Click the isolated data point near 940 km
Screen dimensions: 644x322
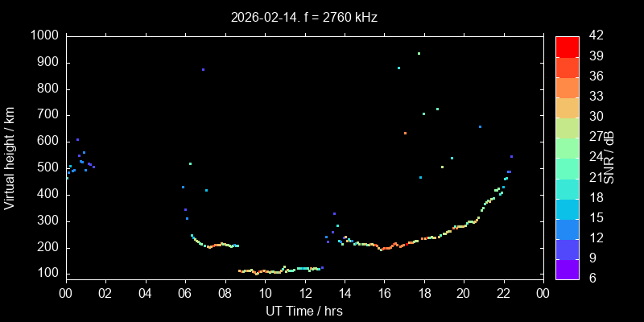pos(419,53)
